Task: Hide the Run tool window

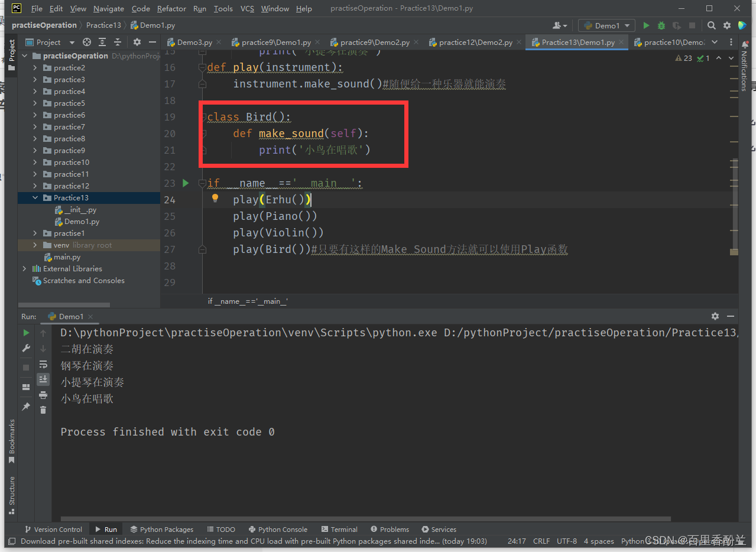Action: click(x=731, y=316)
